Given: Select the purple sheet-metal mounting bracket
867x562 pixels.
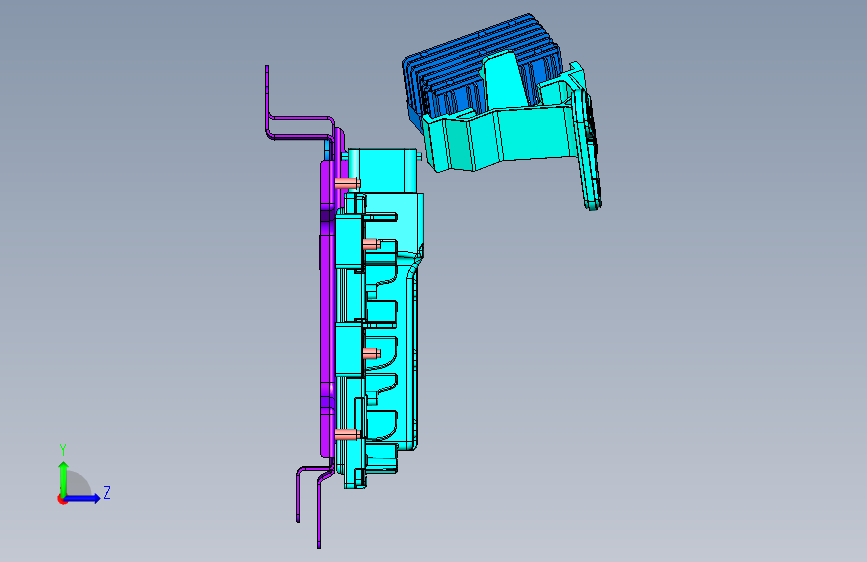Looking at the screenshot, I should point(327,310).
